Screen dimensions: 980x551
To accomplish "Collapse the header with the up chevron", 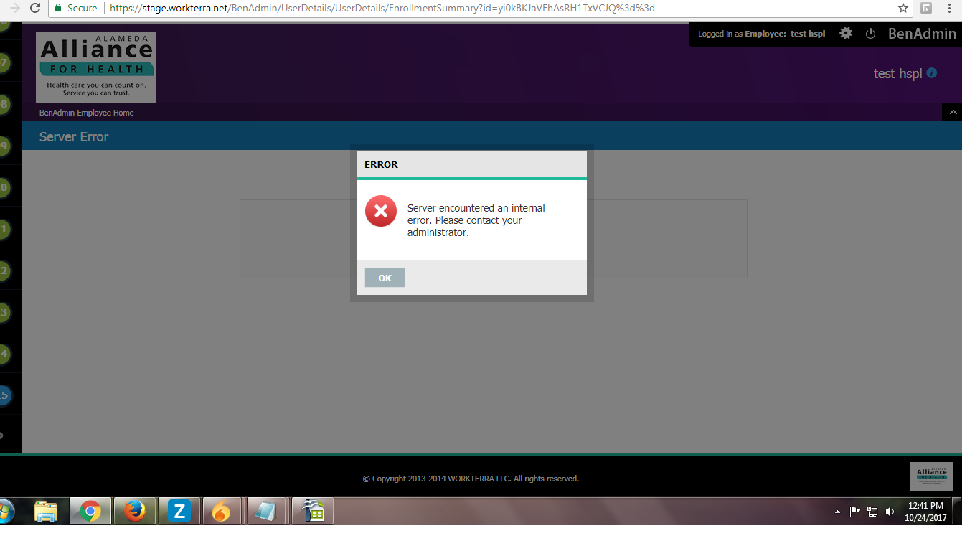I will pos(953,113).
